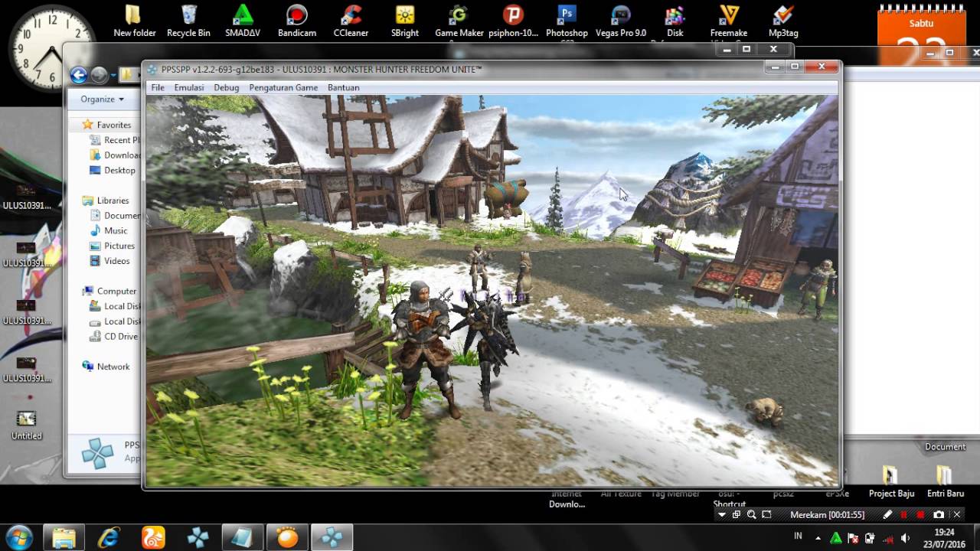Click the Windows Start button
The image size is (980, 551).
[18, 537]
